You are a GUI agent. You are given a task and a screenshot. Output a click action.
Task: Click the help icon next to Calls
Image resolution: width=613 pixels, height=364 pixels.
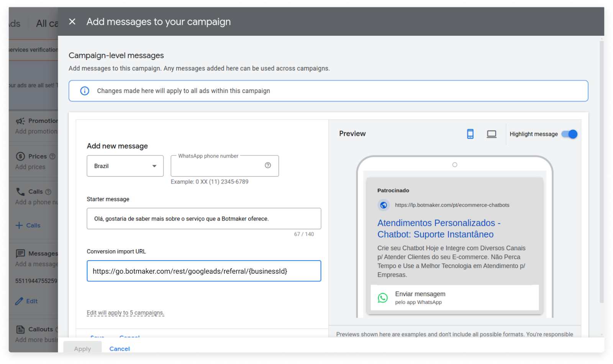pyautogui.click(x=48, y=192)
